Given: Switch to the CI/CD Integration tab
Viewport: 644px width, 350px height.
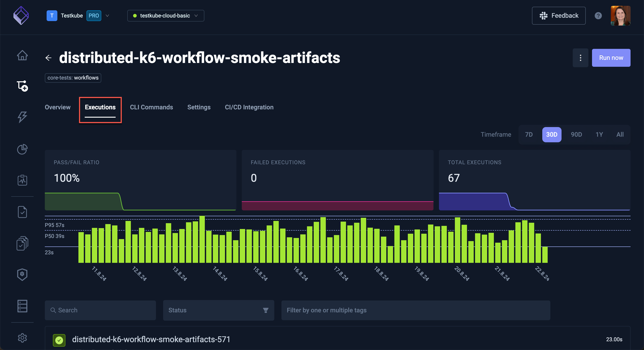Looking at the screenshot, I should (249, 107).
